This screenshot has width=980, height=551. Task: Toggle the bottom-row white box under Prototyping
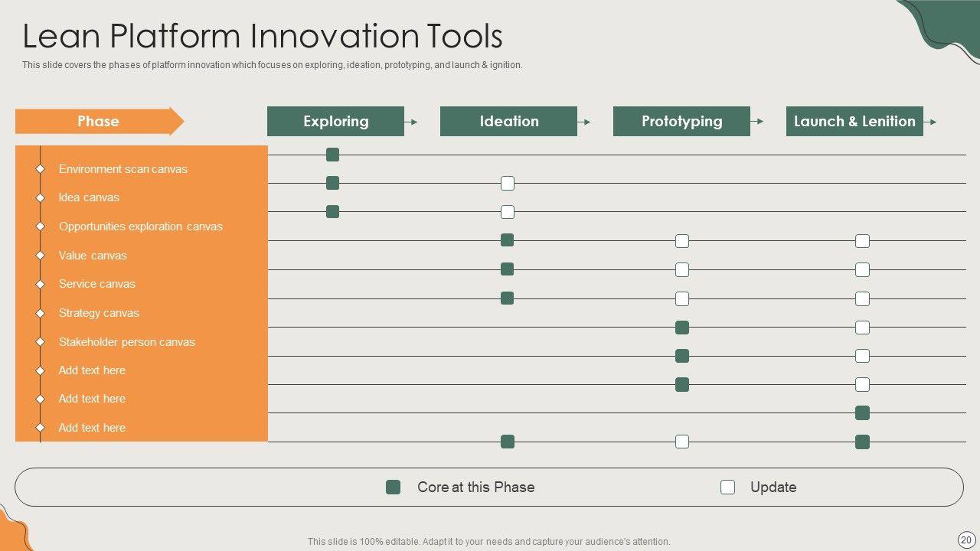tap(682, 442)
